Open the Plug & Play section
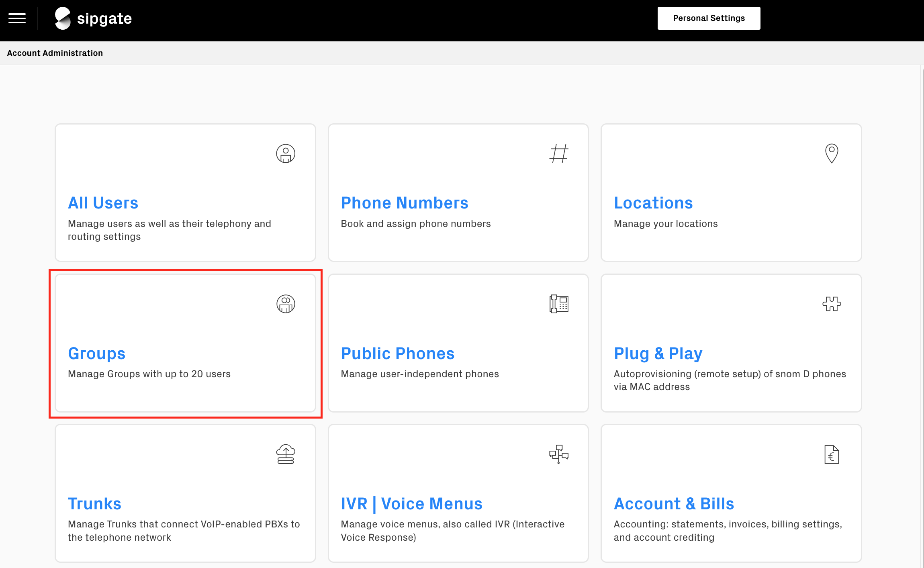924x568 pixels. (x=658, y=353)
